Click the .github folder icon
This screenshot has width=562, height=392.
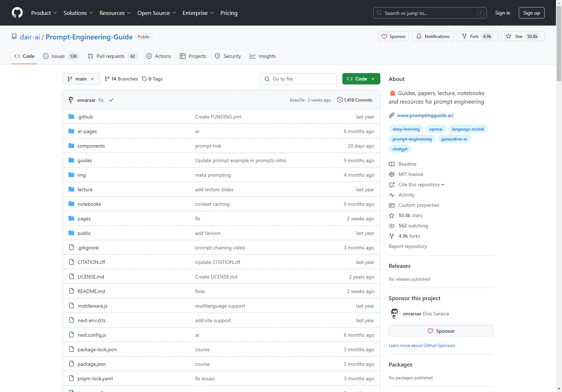[x=71, y=116]
